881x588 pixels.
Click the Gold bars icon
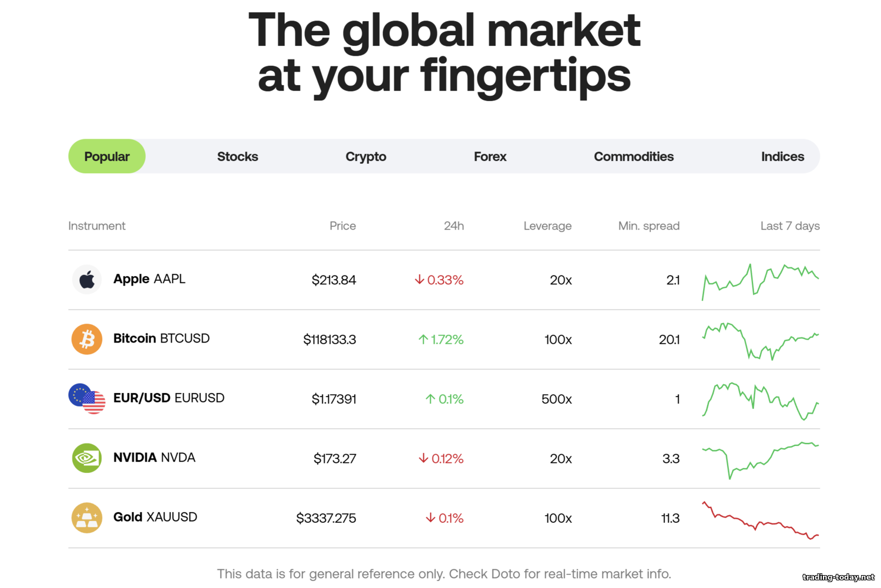(87, 518)
